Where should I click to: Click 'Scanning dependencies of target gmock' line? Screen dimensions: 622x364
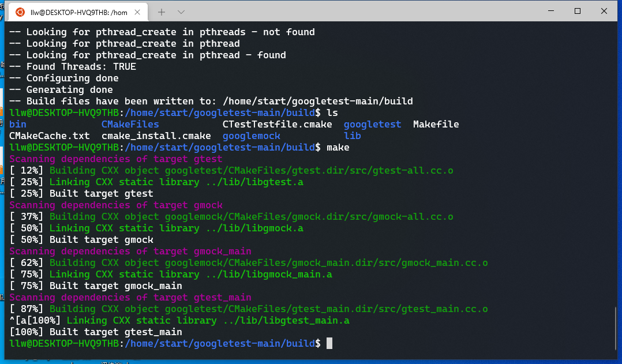click(116, 205)
